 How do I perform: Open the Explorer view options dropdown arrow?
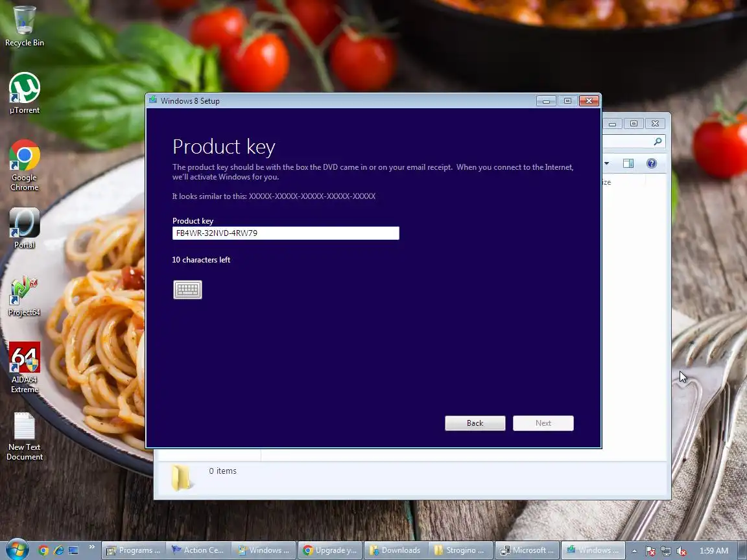pos(606,163)
